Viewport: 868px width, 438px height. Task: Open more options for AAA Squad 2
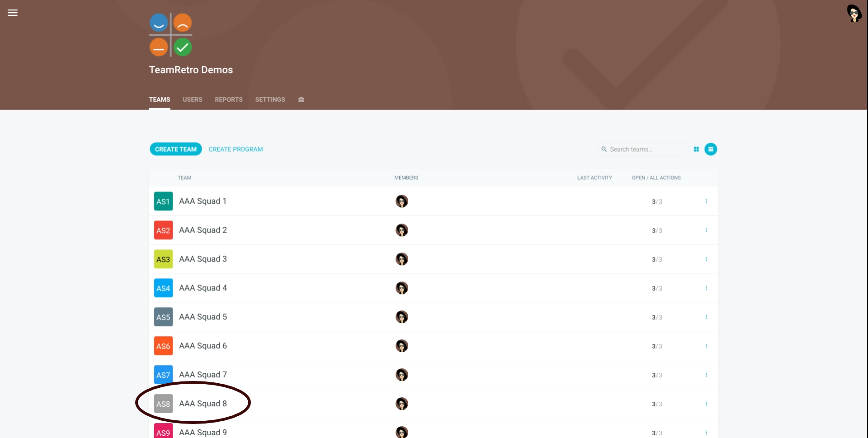click(706, 230)
